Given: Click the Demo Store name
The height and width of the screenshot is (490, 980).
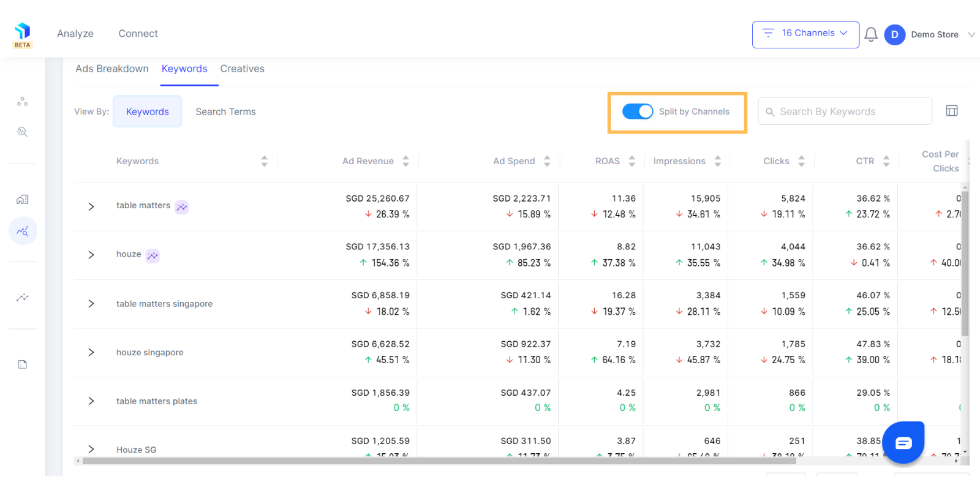Looking at the screenshot, I should coord(935,35).
